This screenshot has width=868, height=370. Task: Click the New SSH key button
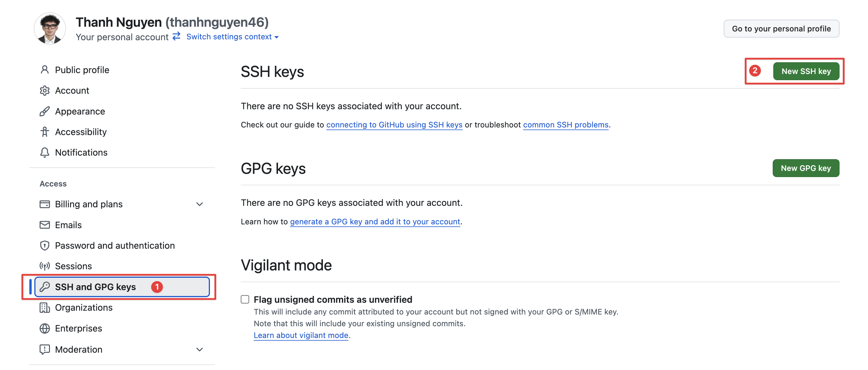coord(806,72)
